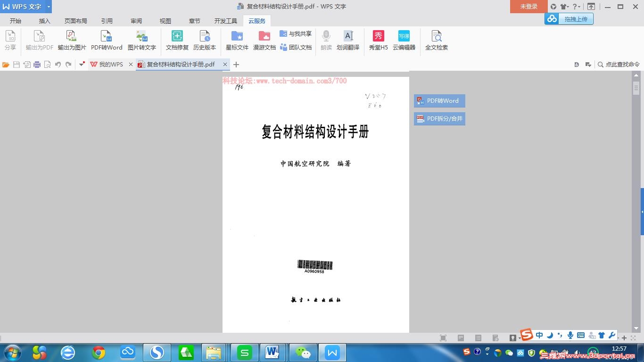Switch to web layout view in status bar

[x=495, y=338]
